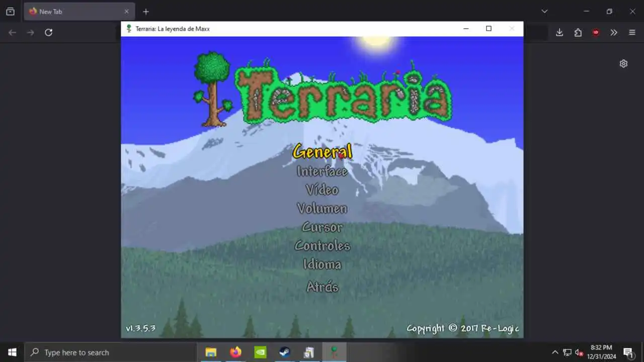Click the muted volume tray icon
The width and height of the screenshot is (644, 362).
tap(579, 352)
